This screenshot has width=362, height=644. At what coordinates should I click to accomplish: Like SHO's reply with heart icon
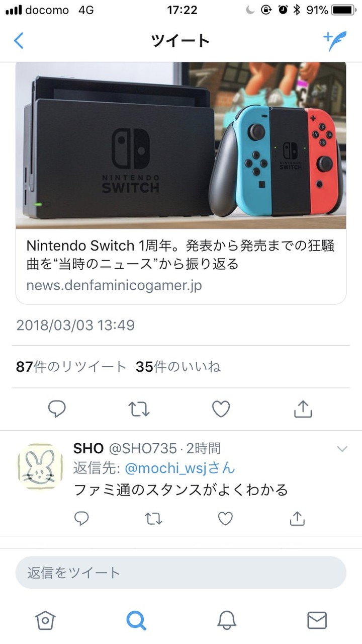(225, 518)
